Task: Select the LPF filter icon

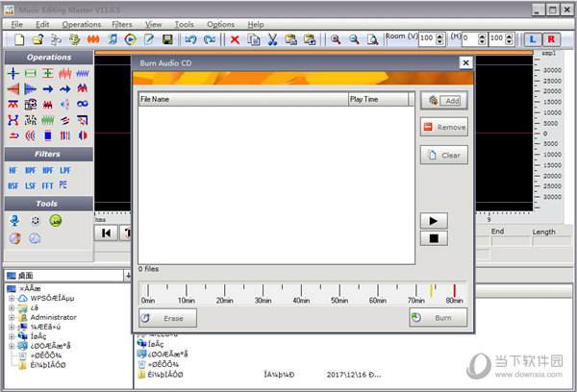Action: pyautogui.click(x=65, y=171)
